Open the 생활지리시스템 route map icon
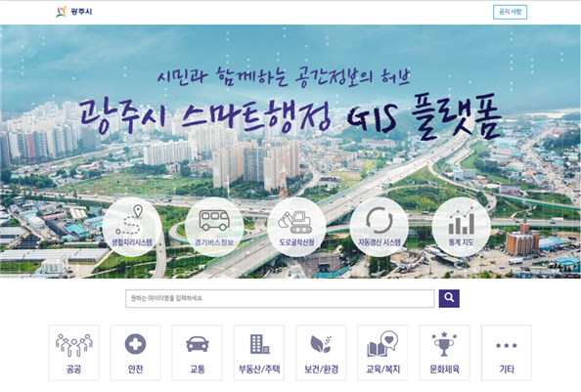 [132, 227]
